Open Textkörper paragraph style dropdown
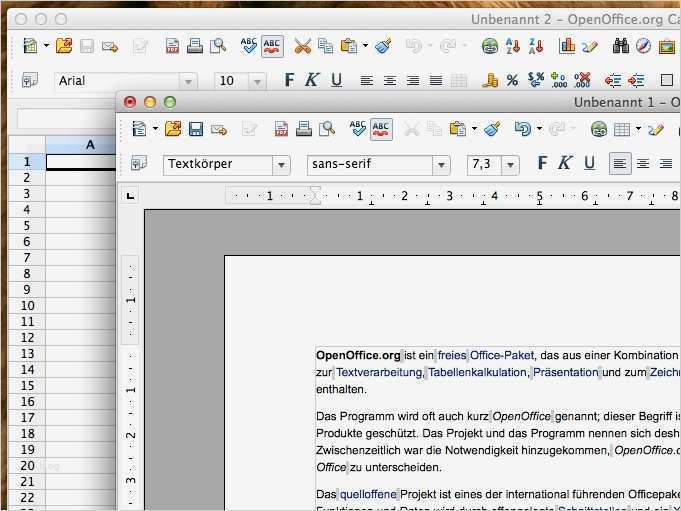Screen dimensions: 681x511 click(x=281, y=165)
